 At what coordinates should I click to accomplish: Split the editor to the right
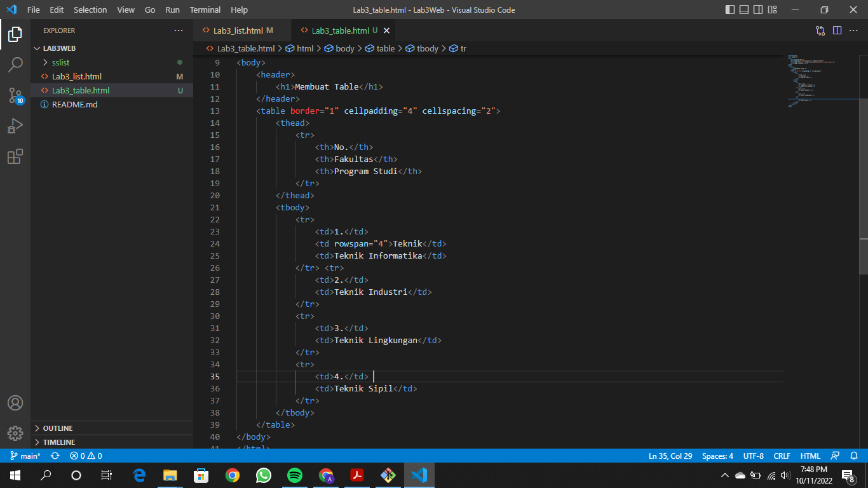tap(837, 30)
